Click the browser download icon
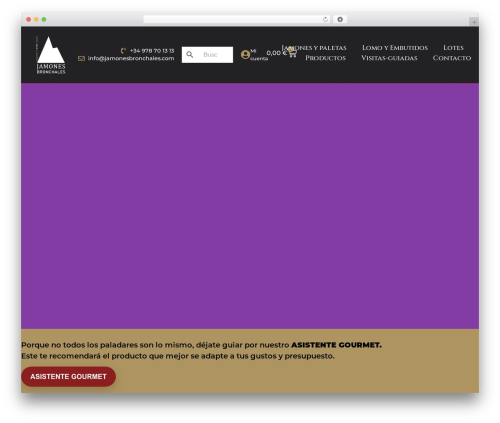 (340, 19)
